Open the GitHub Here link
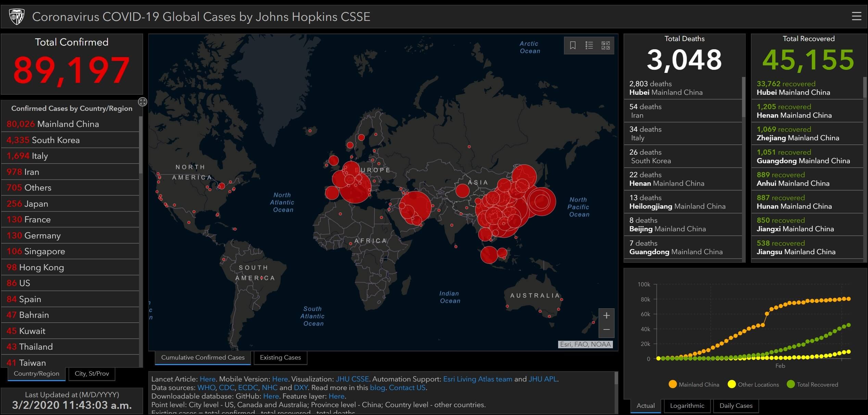Screen dimensions: 868x415 click(271, 396)
